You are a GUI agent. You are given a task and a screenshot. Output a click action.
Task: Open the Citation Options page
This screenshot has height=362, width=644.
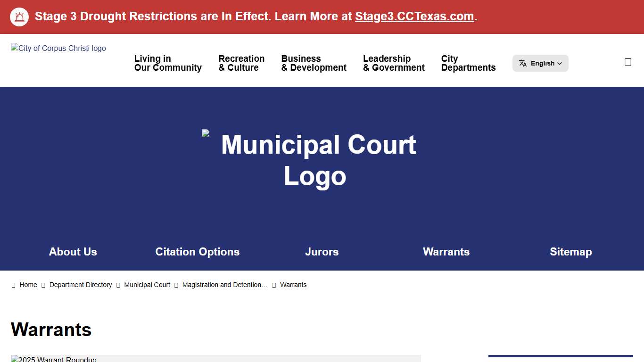point(198,252)
